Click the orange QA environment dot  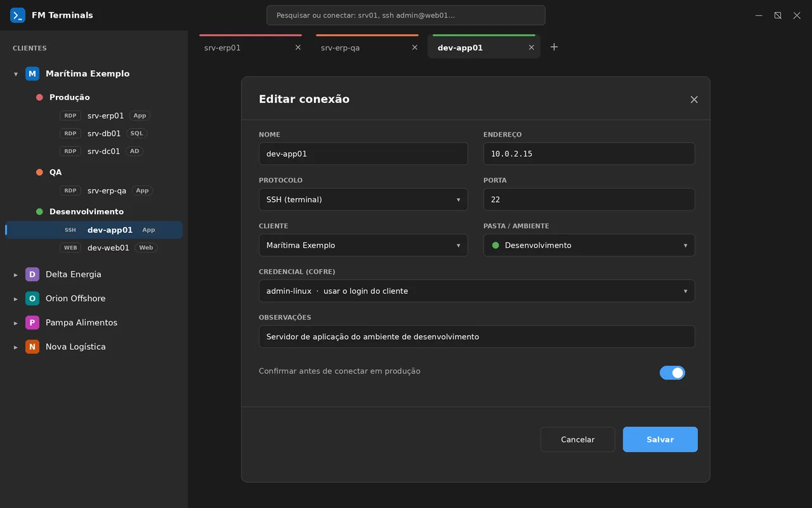click(39, 172)
